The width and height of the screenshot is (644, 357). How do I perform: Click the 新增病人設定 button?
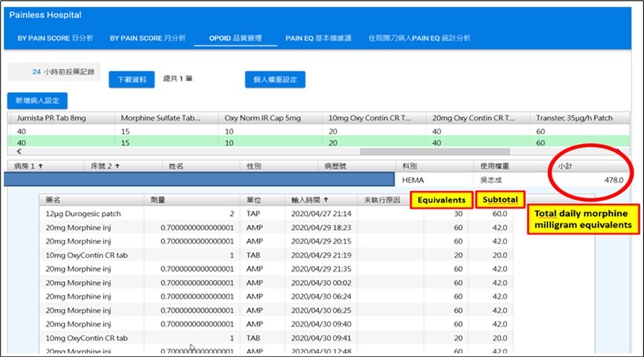pyautogui.click(x=38, y=100)
